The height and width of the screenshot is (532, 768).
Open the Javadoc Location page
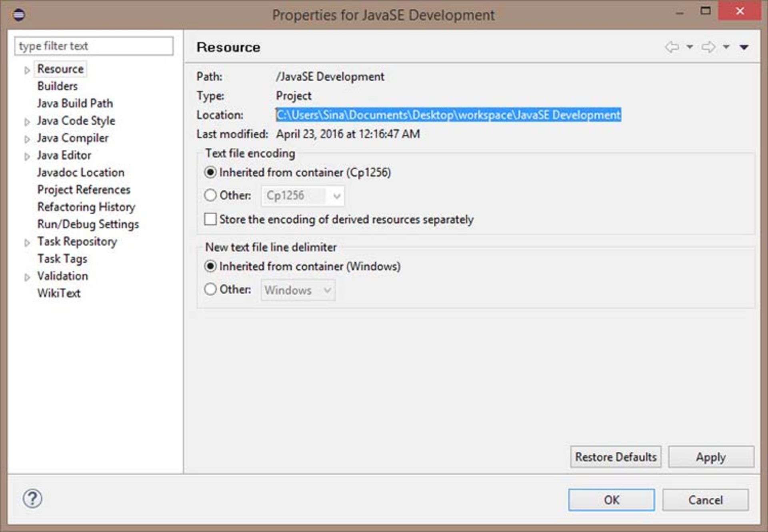coord(81,172)
